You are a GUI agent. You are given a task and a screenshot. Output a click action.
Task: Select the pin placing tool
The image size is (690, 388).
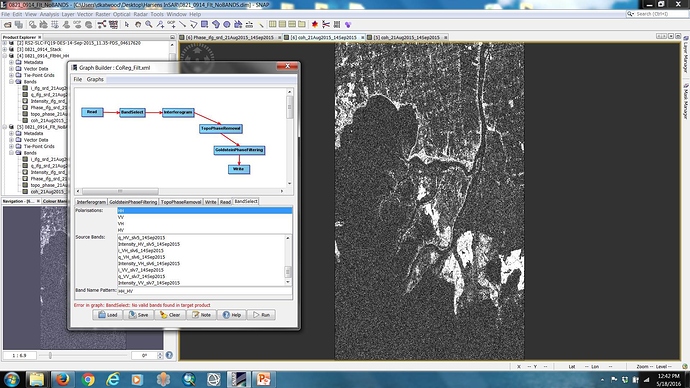[160, 25]
